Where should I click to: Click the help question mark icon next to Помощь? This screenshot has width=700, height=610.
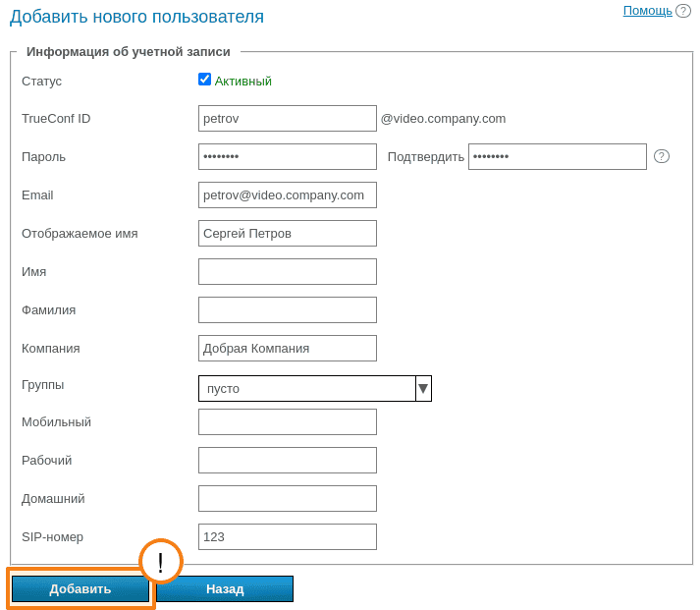683,11
